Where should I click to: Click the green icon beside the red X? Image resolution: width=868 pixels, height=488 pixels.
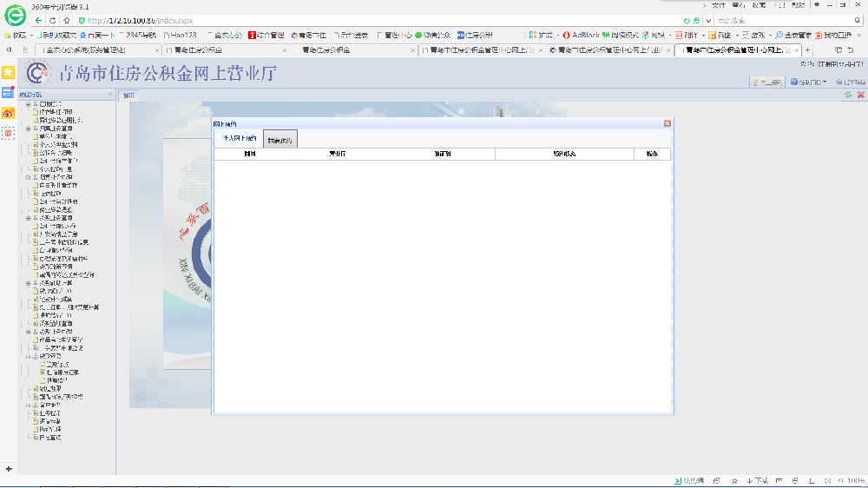click(848, 95)
